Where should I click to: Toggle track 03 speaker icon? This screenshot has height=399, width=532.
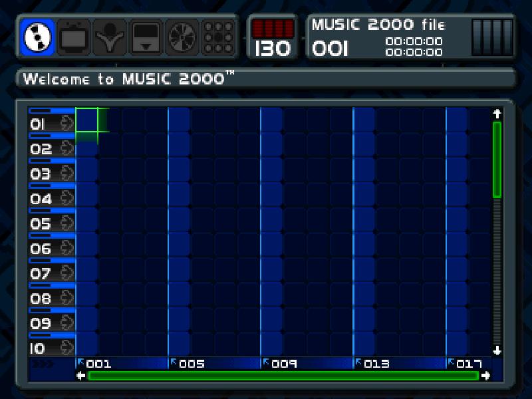pos(67,173)
